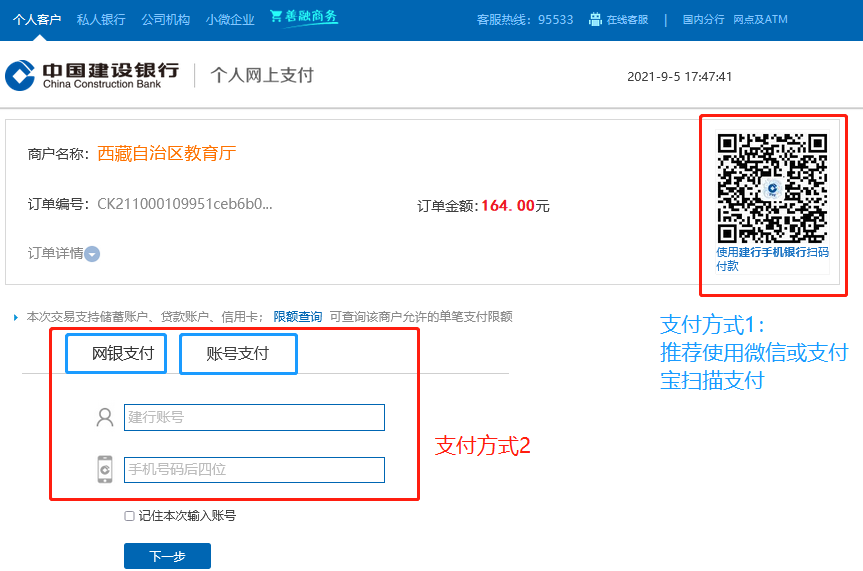Open 公司机构 in top navigation
This screenshot has width=863, height=571.
[x=165, y=19]
